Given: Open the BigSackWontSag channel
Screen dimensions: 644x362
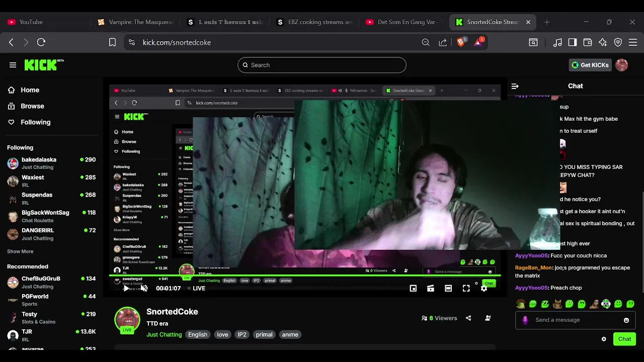Looking at the screenshot, I should tap(51, 216).
